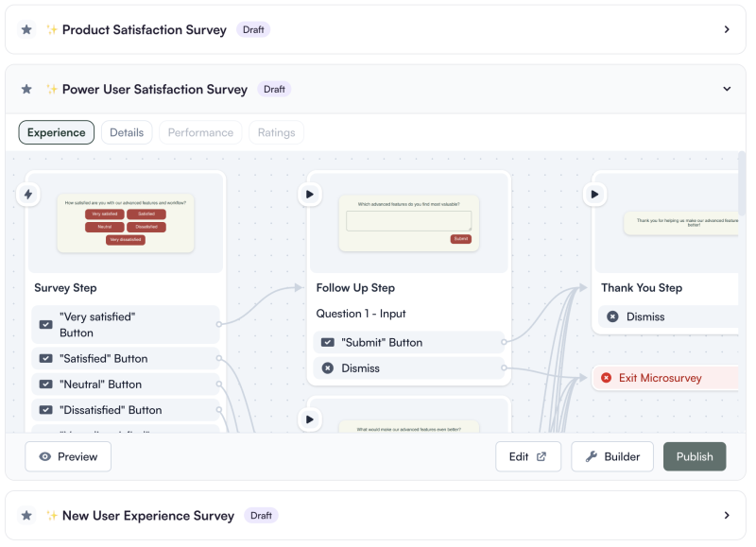Toggle the 'Very satisfied' Button checkbox
The image size is (756, 547).
44,324
